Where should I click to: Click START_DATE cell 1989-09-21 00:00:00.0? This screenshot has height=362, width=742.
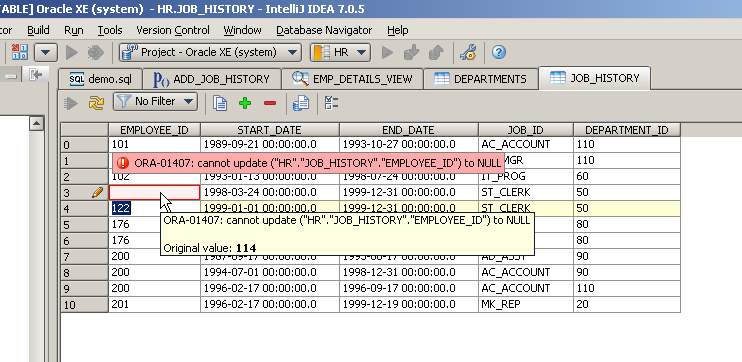point(270,144)
